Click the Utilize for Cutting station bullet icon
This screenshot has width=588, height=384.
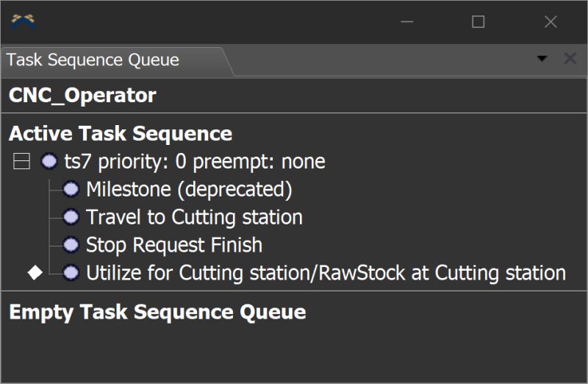[x=71, y=273]
